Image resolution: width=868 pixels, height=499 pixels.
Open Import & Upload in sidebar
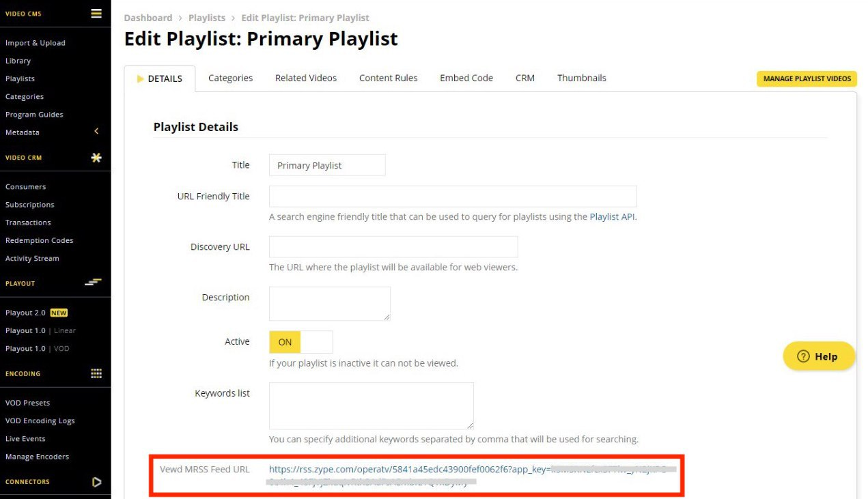coord(36,42)
